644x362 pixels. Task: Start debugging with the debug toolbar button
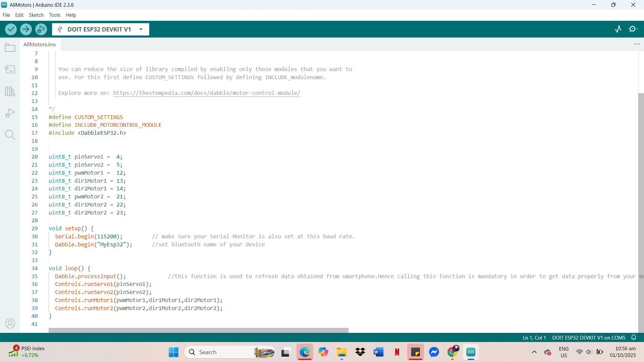click(41, 29)
